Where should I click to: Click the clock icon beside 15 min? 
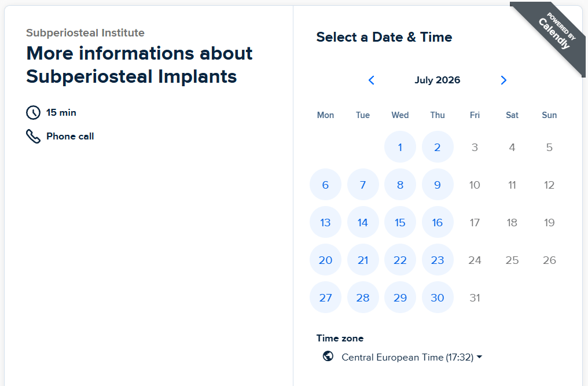pos(34,112)
